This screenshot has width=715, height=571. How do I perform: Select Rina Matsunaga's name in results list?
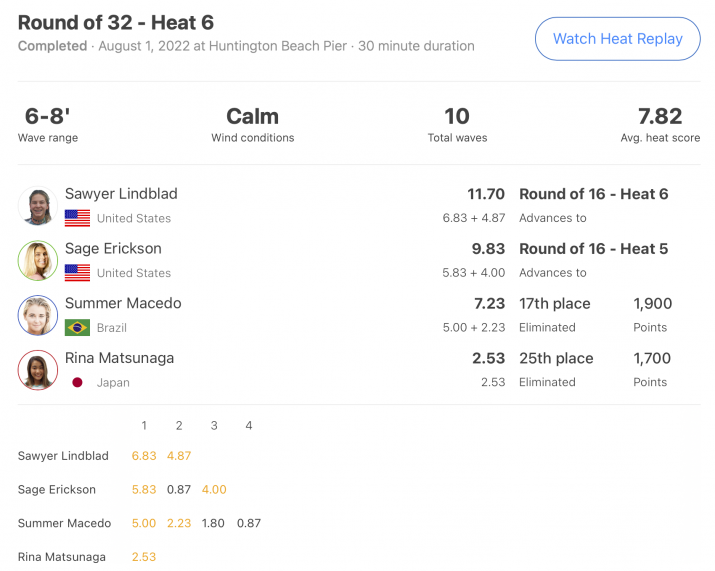coord(119,358)
